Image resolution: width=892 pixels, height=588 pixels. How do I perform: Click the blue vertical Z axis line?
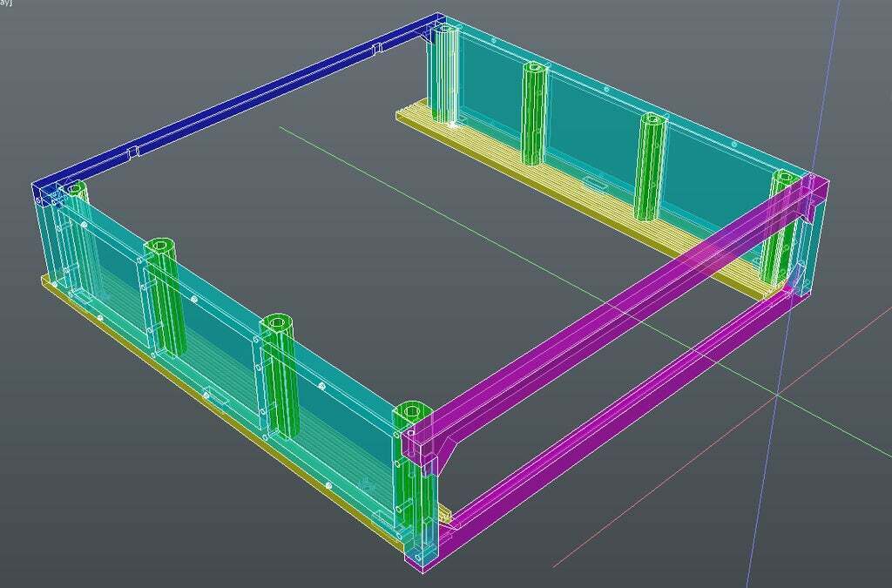coord(794,295)
